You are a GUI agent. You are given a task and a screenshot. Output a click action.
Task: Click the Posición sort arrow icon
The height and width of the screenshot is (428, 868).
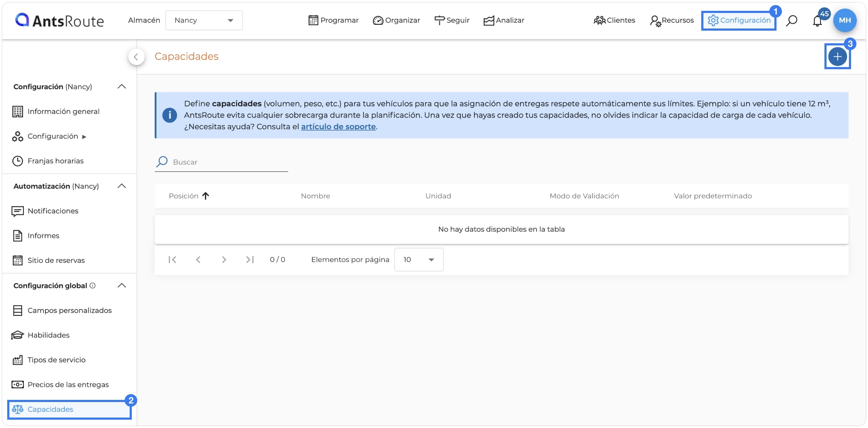(206, 196)
